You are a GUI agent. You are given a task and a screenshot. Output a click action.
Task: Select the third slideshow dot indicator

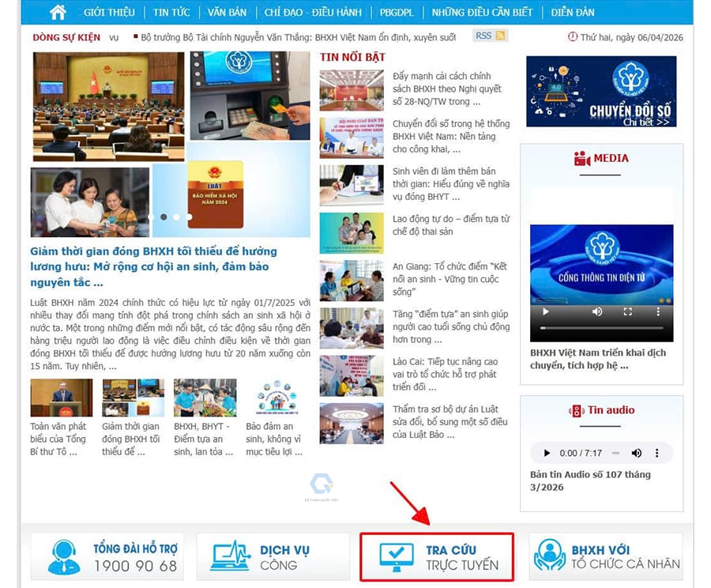176,217
